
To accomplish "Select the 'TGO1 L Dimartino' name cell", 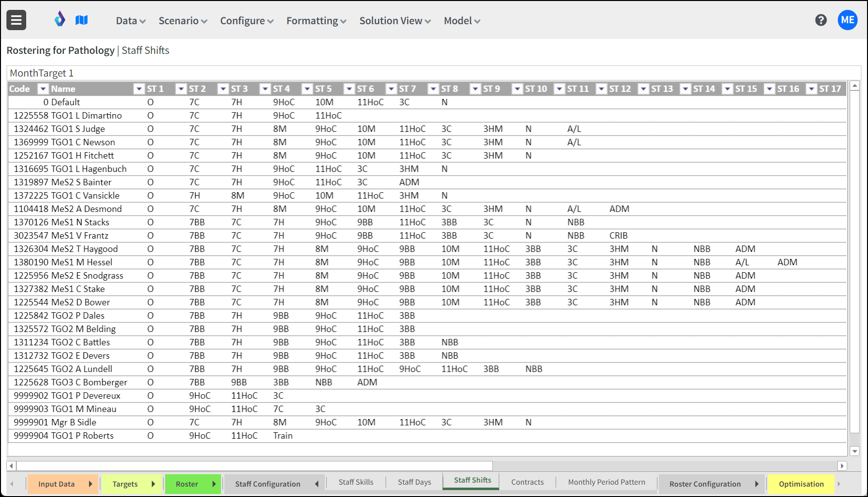I will [87, 116].
